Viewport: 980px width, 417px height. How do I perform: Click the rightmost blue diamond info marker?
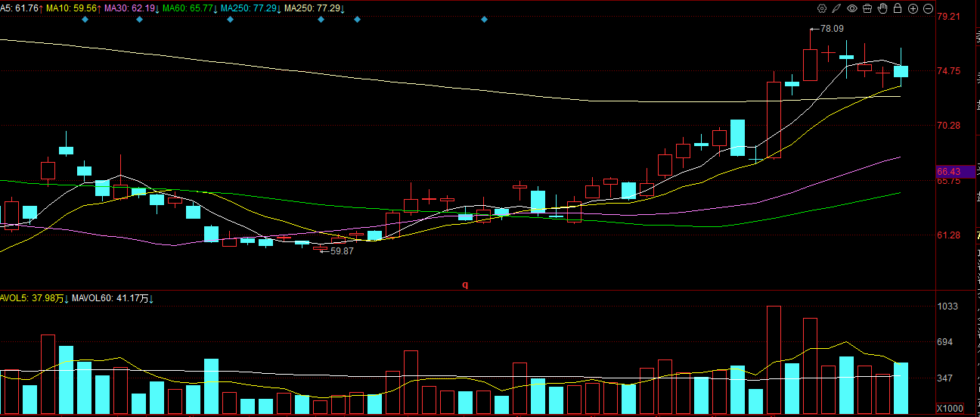484,19
